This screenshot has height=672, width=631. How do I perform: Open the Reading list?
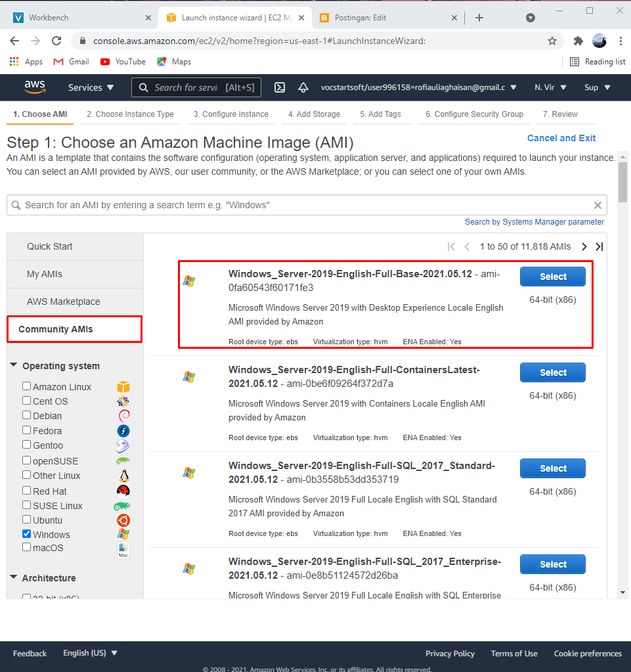[x=598, y=62]
